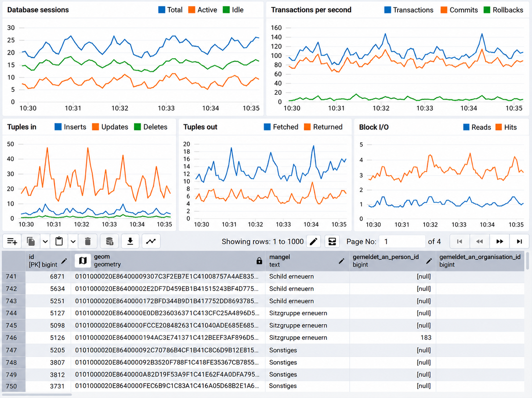
Task: Click the pencil icon next to Showing rows
Action: 314,241
